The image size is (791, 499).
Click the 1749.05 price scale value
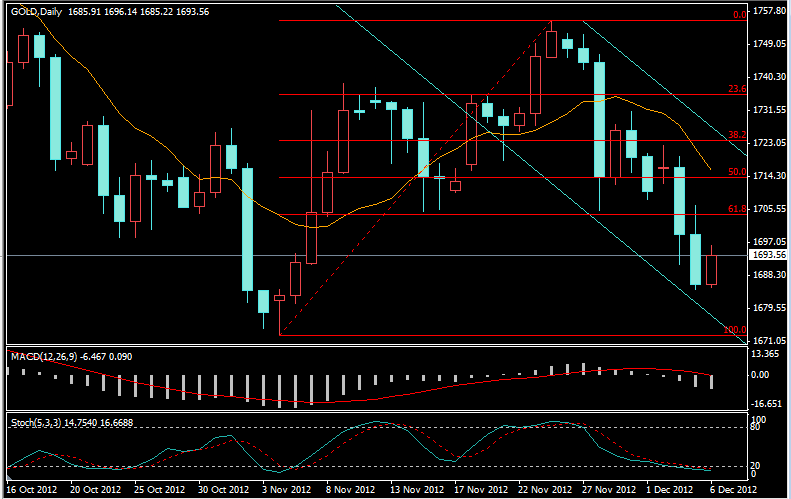tap(769, 44)
